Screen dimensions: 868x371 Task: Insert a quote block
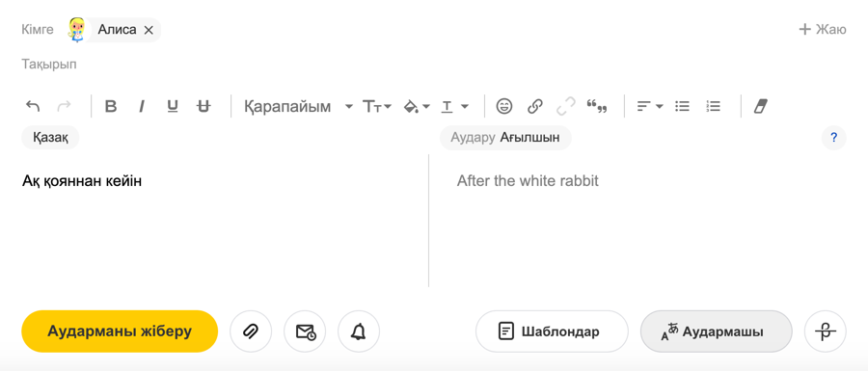coord(597,106)
